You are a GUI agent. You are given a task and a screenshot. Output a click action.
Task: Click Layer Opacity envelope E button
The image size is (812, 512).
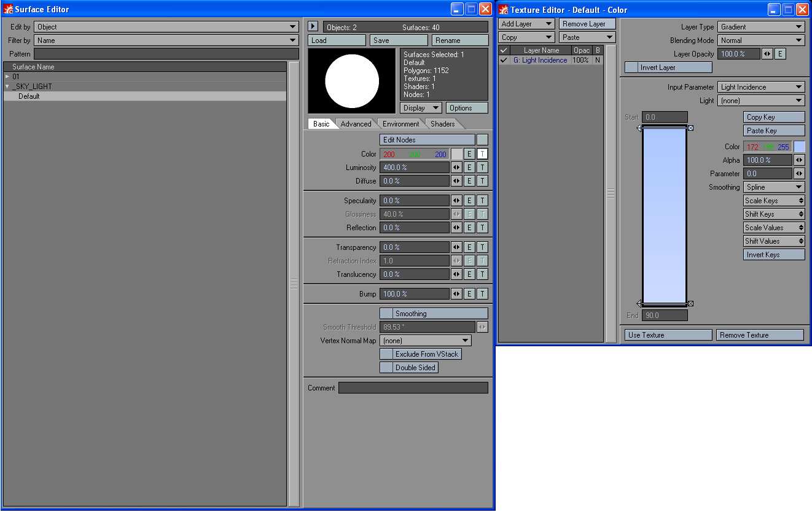coord(780,54)
